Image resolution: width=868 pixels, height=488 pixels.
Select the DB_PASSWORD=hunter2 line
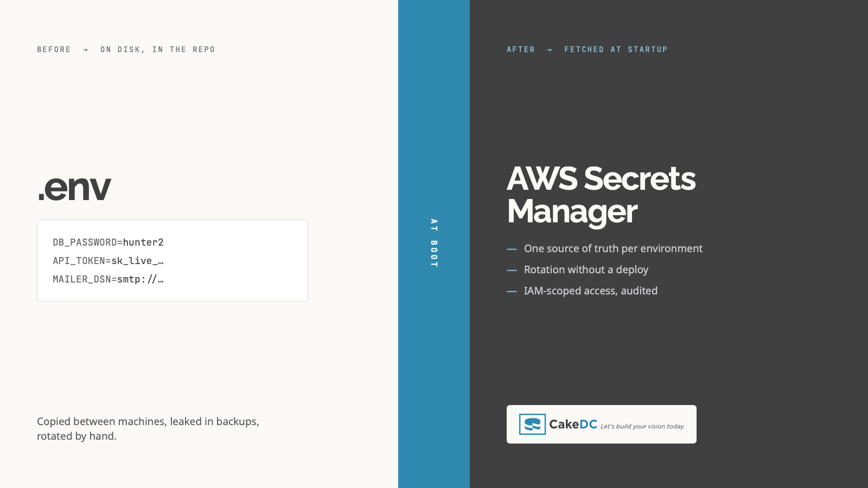point(108,242)
